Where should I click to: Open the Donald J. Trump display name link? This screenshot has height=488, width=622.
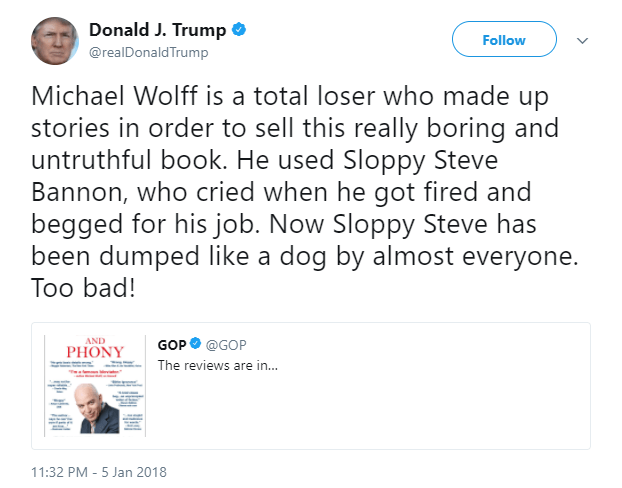coord(157,31)
